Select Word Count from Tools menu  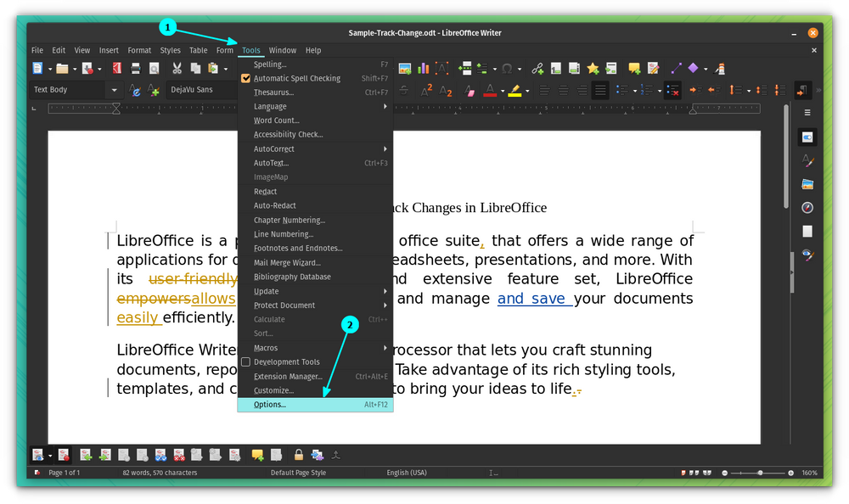click(x=315, y=120)
